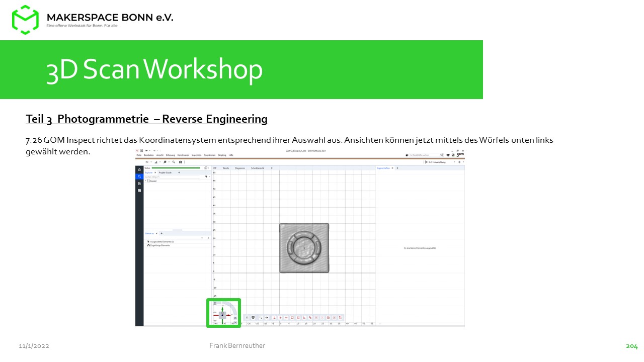Open the Scripting menu
The image size is (644, 362).
pos(222,155)
